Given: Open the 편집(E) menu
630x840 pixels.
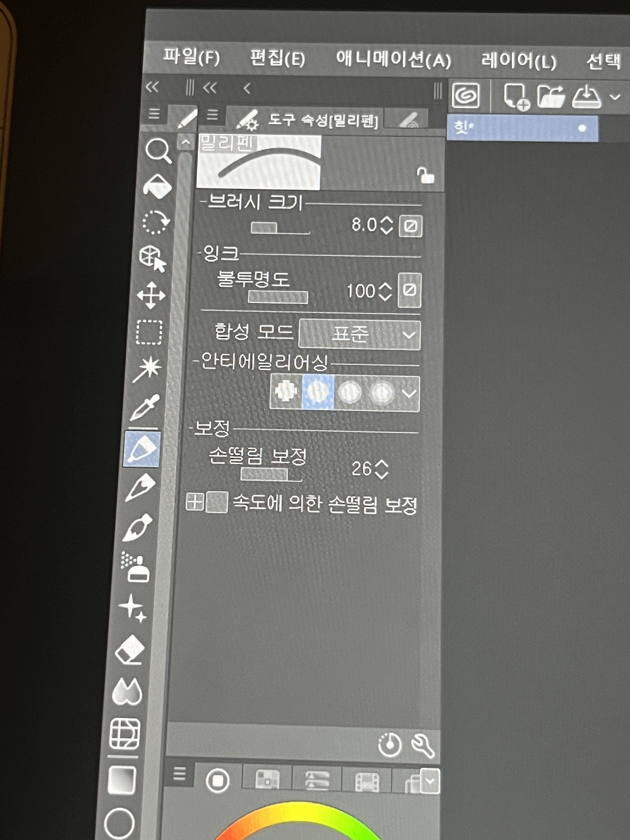Looking at the screenshot, I should pyautogui.click(x=277, y=58).
